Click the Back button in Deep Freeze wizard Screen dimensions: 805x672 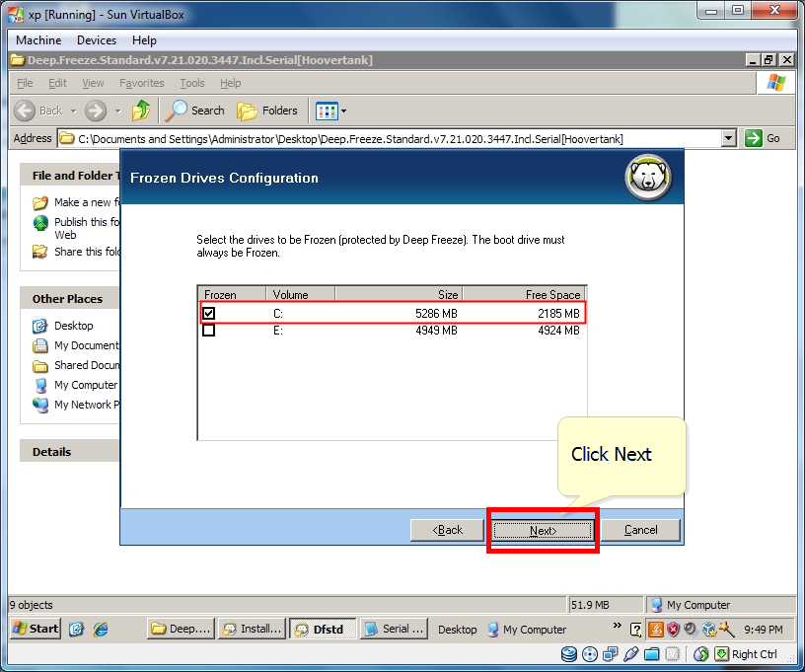447,530
